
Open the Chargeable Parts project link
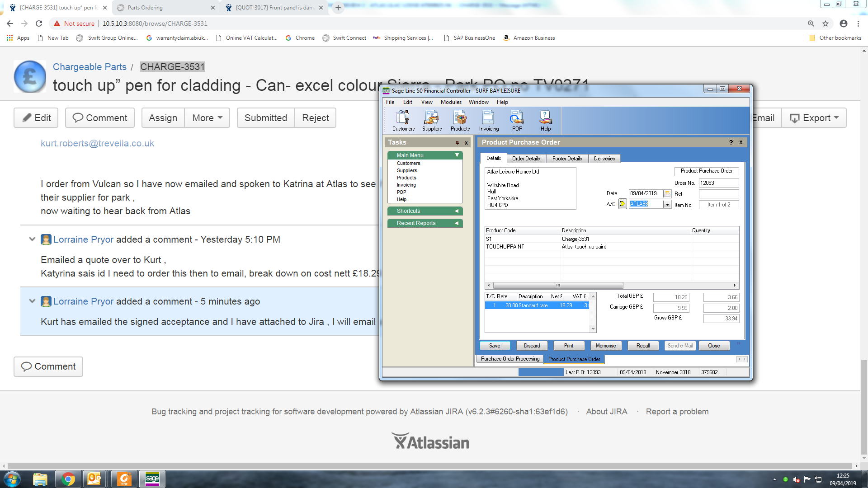tap(90, 67)
